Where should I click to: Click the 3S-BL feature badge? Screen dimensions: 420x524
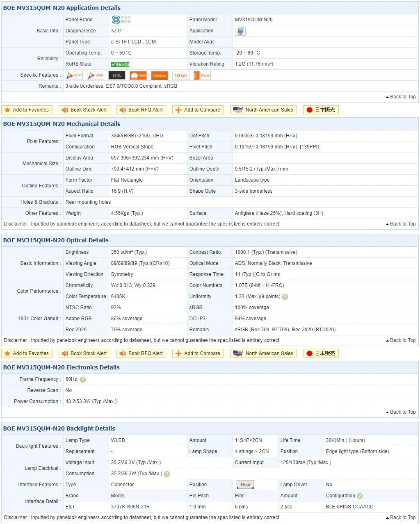point(117,75)
